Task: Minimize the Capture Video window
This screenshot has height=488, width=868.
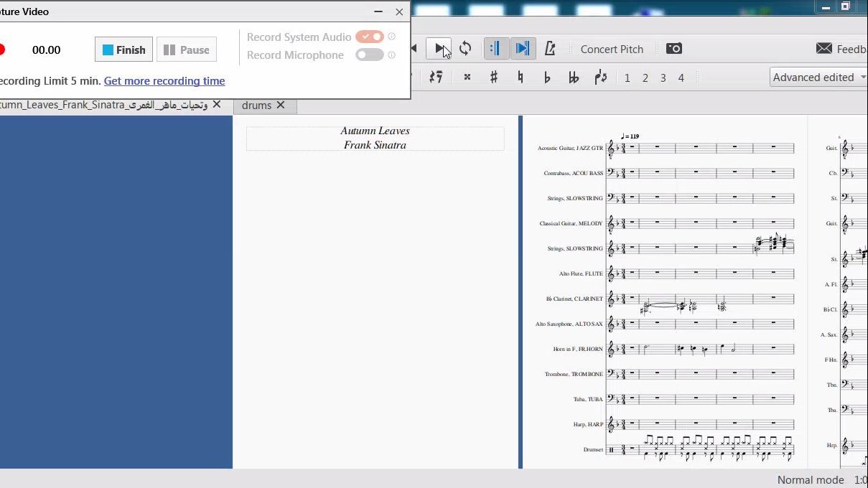Action: click(378, 11)
